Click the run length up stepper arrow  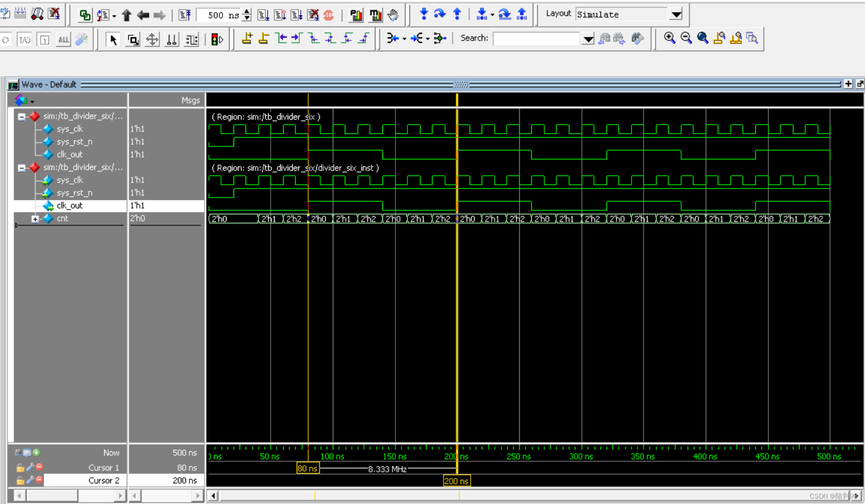coord(247,12)
